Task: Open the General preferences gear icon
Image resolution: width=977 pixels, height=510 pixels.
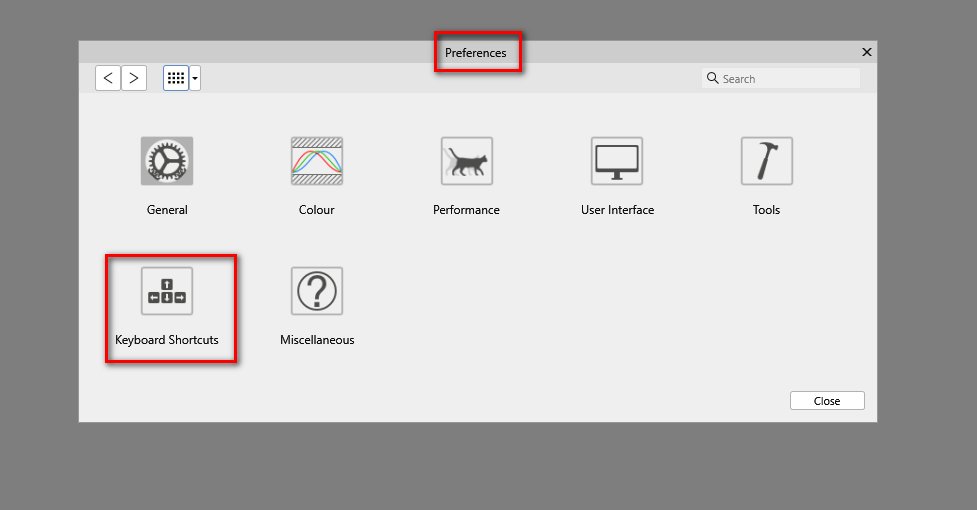Action: click(167, 161)
